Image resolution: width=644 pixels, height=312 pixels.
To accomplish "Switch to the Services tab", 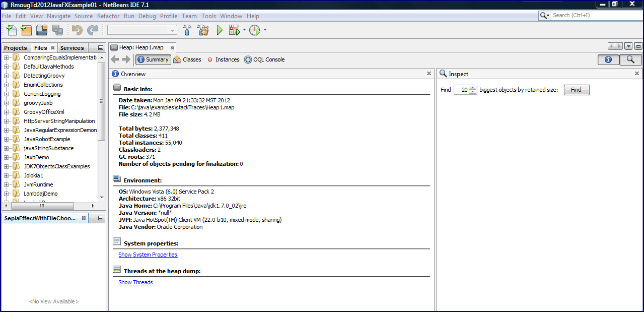I will [71, 47].
